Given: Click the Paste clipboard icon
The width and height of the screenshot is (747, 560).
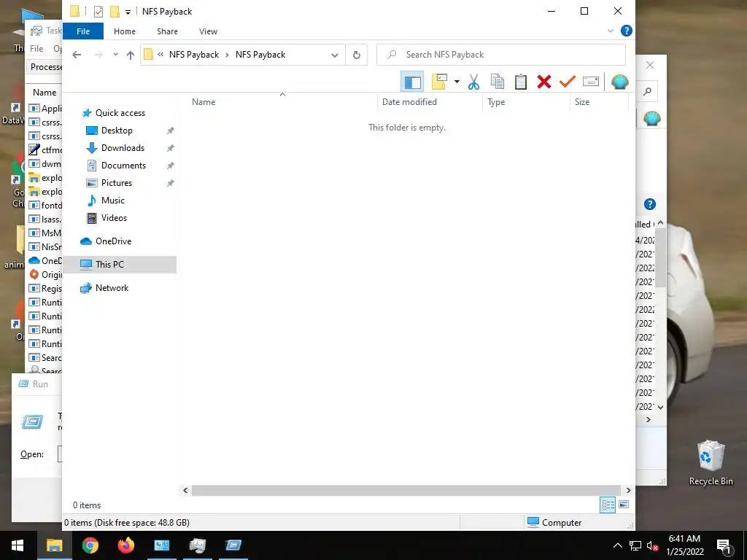Looking at the screenshot, I should click(x=520, y=82).
